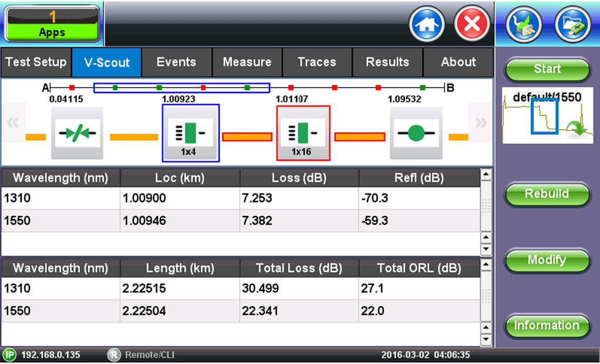Image resolution: width=600 pixels, height=364 pixels.
Task: Open the Apps menu button
Action: 52,23
